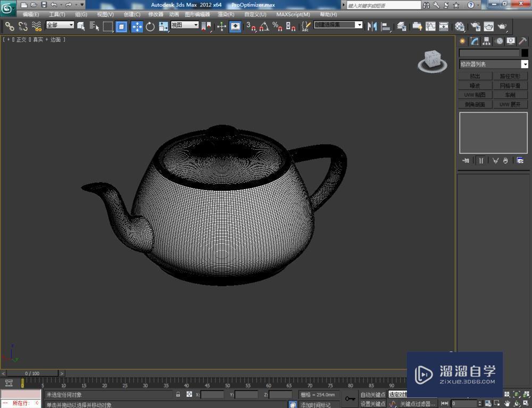The height and width of the screenshot is (408, 532).
Task: Open the 修改器列表 modifier list dropdown
Action: [524, 64]
